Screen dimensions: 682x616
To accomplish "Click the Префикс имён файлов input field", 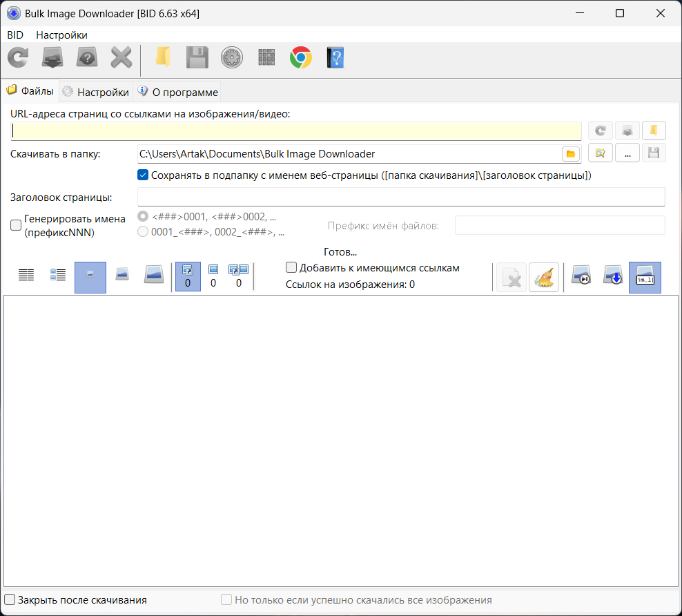I will point(560,225).
